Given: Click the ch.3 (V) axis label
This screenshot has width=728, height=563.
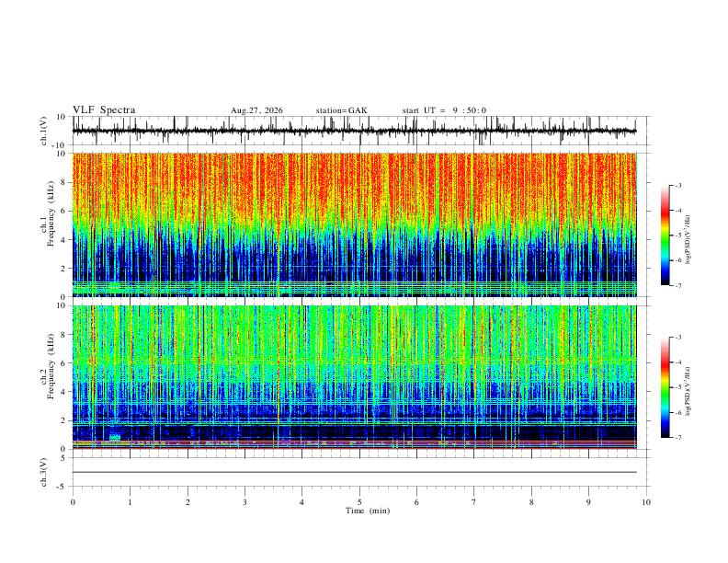Looking at the screenshot, I should [x=44, y=472].
